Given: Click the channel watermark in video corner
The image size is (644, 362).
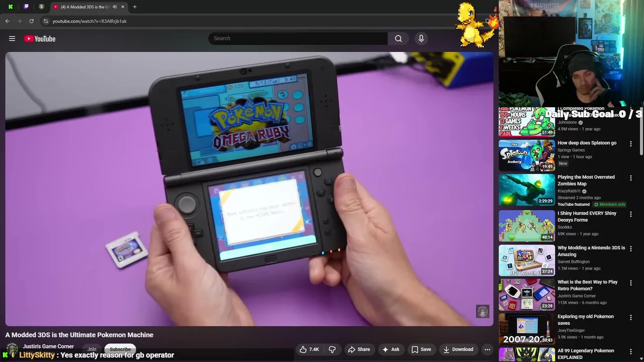Looking at the screenshot, I should pos(482,311).
